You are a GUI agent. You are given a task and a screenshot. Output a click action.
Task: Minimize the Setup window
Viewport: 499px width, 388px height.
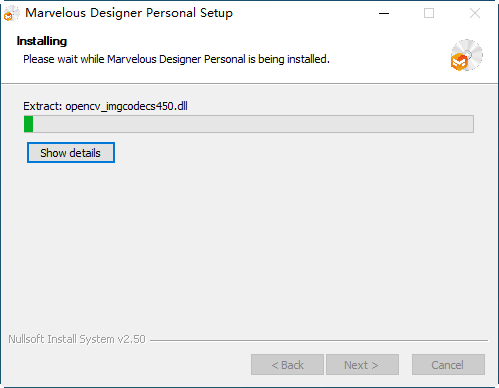click(384, 13)
